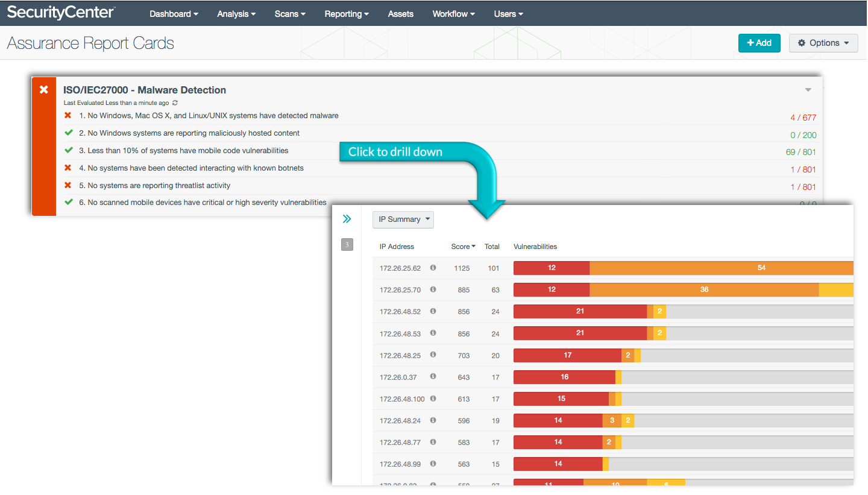Open the Analysis menu
This screenshot has width=868, height=495.
click(236, 14)
